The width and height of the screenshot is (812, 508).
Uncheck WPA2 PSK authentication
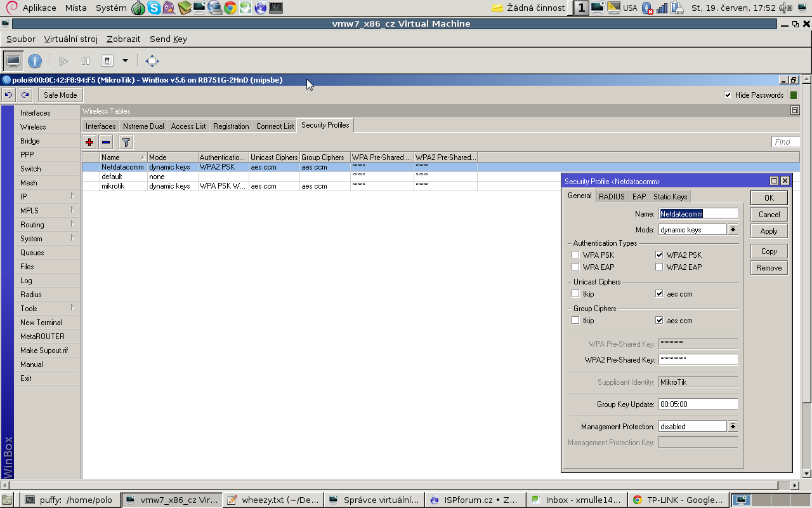(659, 255)
